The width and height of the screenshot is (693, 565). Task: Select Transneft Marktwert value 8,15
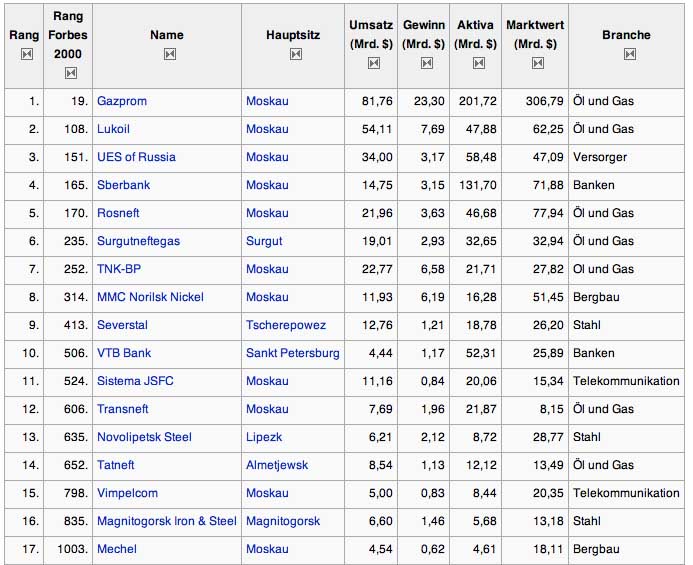[x=551, y=409]
